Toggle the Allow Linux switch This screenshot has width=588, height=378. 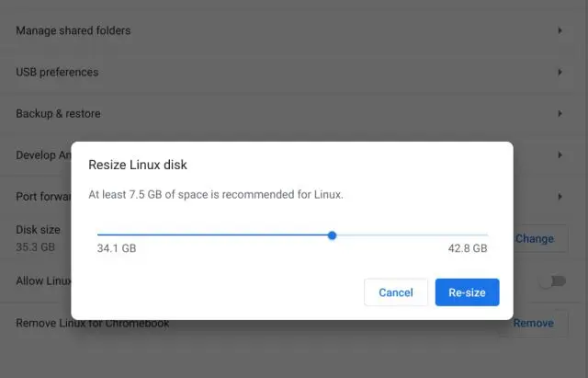[551, 281]
